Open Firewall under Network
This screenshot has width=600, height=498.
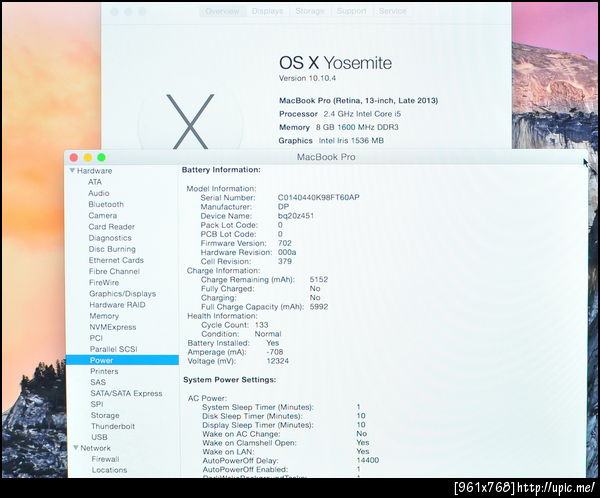pos(106,459)
